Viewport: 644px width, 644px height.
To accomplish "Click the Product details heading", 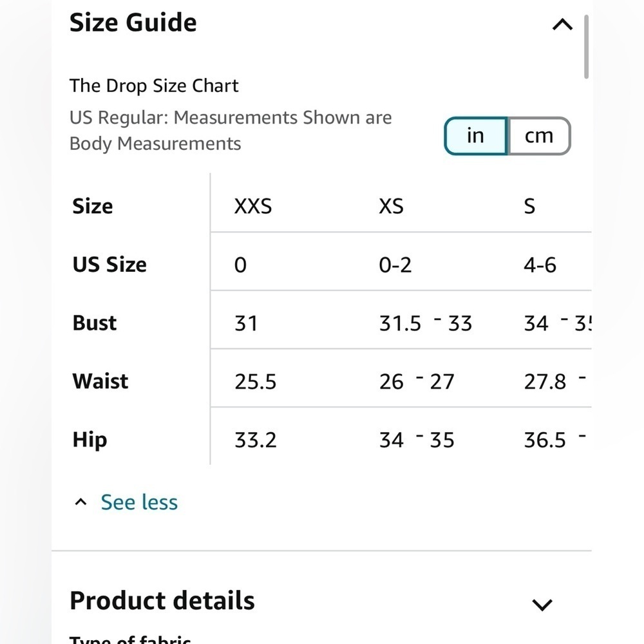I will point(162,600).
